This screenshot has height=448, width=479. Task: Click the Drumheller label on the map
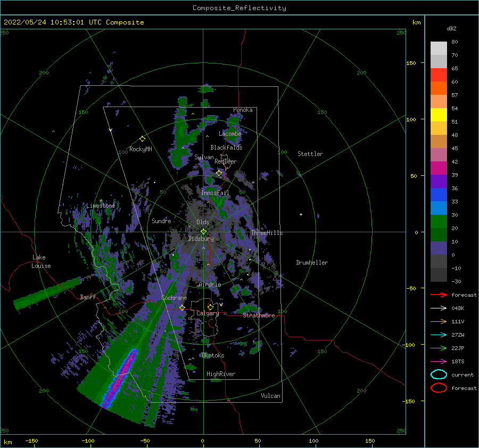coord(312,263)
